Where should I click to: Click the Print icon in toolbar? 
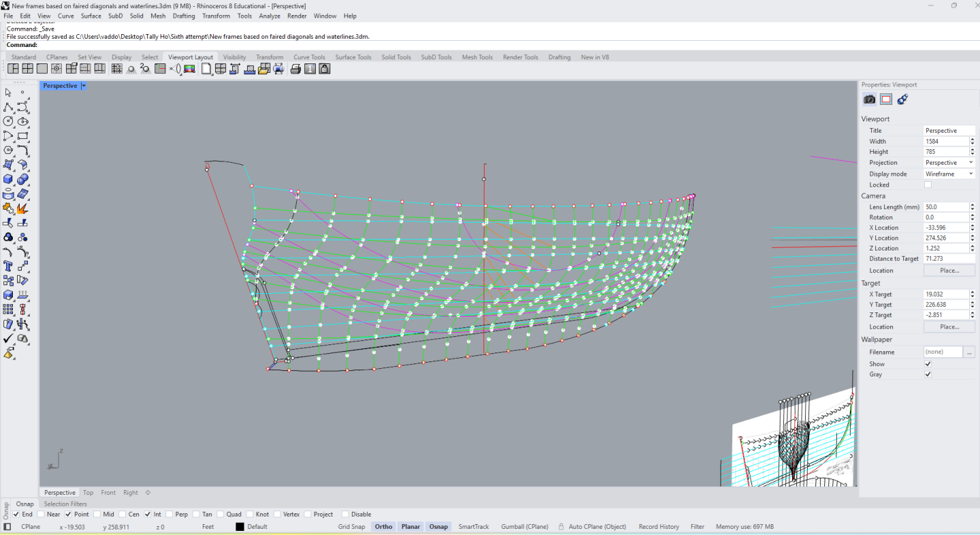(295, 69)
